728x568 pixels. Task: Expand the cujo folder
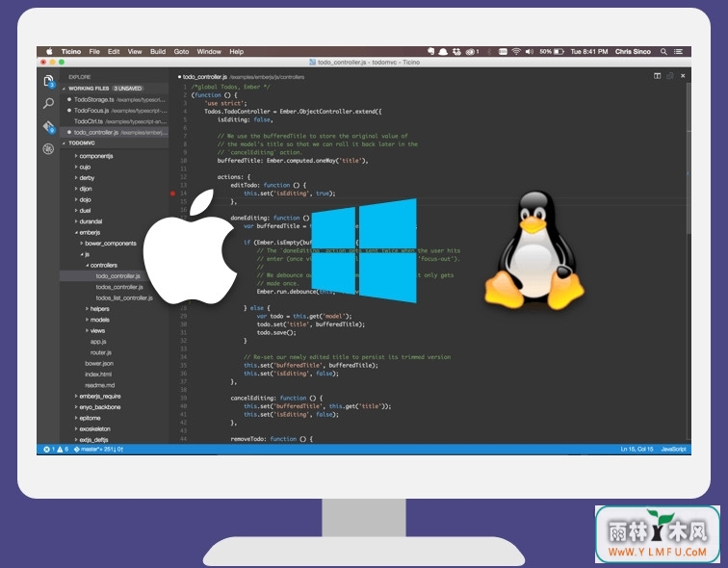[76, 167]
